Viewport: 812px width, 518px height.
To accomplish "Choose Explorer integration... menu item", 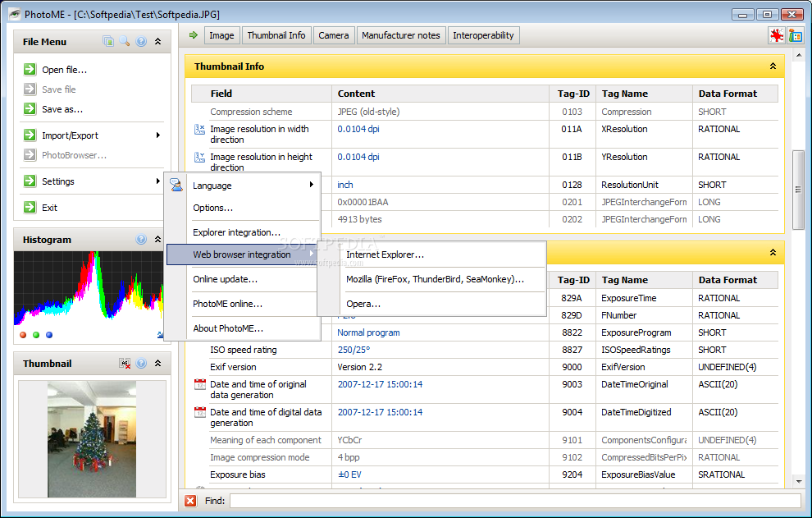I will click(x=237, y=232).
